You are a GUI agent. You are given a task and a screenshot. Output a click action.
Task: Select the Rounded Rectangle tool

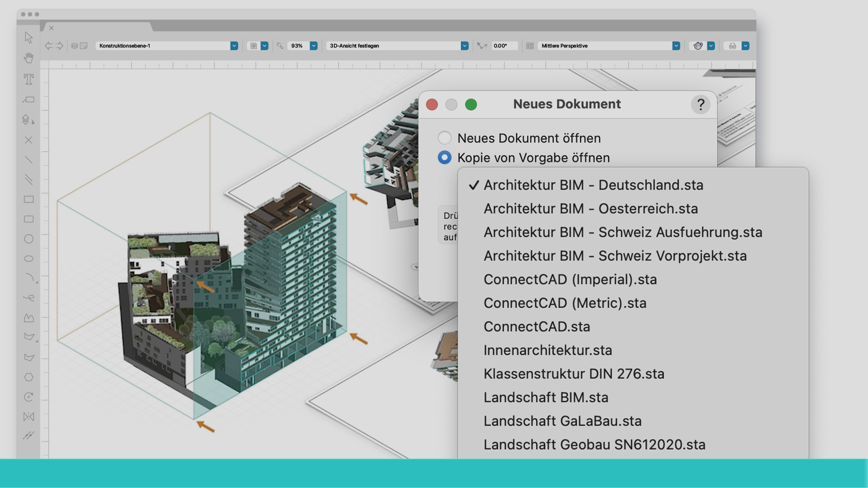coord(28,219)
